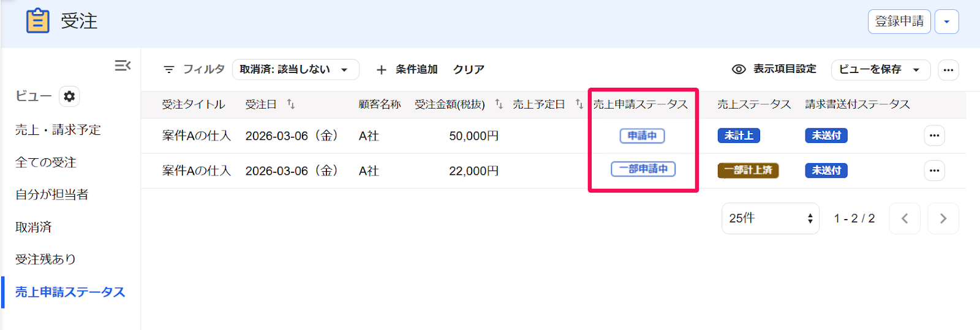Open dropdown arrow beside 登録申請
Image resolution: width=980 pixels, height=330 pixels.
point(946,21)
